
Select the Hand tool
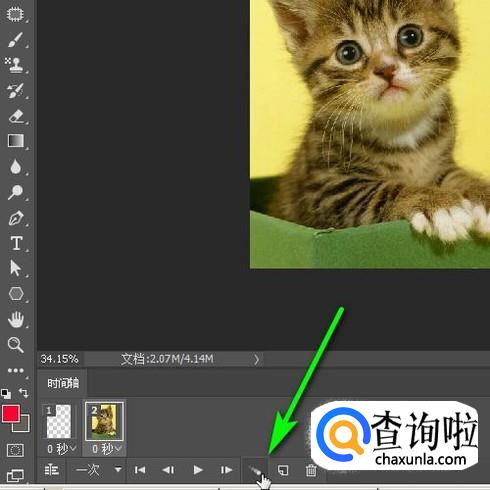click(16, 319)
